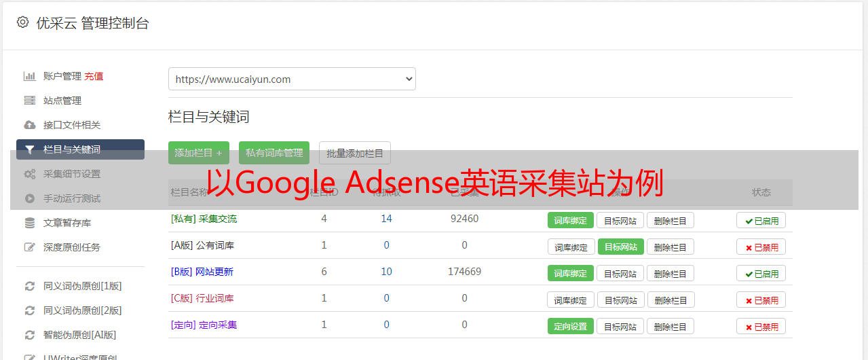
Task: Click the red 充值 recharge link
Action: point(94,76)
